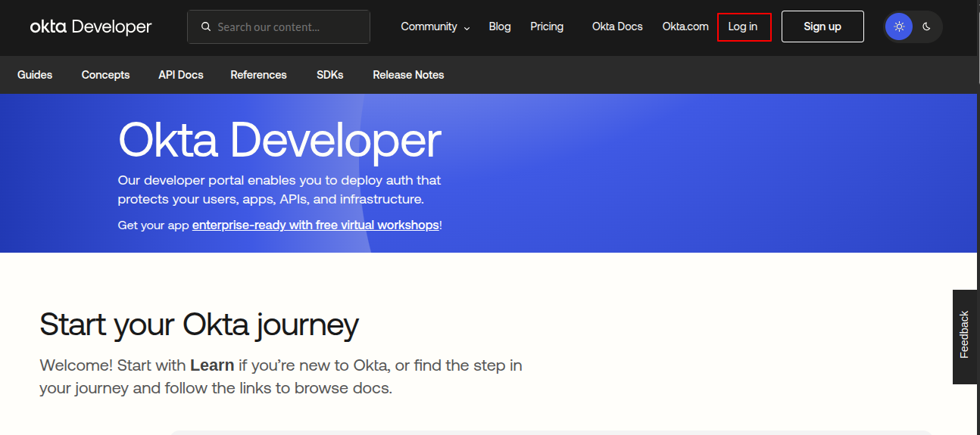The width and height of the screenshot is (980, 435).
Task: Open the References tab
Action: pos(258,75)
